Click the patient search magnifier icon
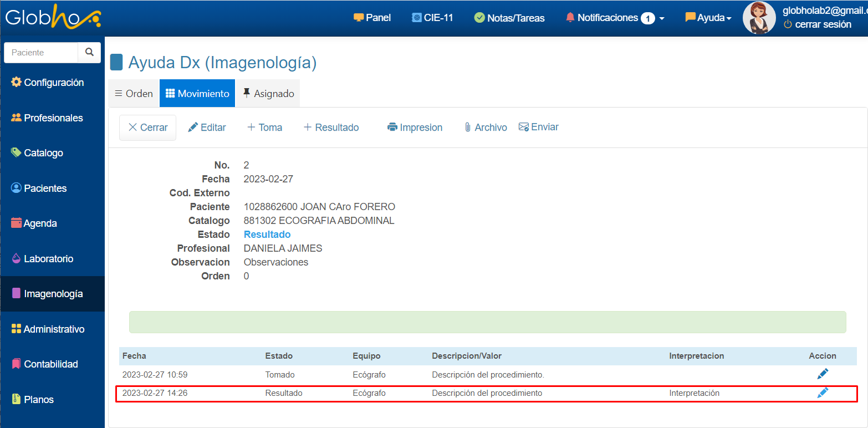Screen dimensions: 868x428 pos(89,52)
